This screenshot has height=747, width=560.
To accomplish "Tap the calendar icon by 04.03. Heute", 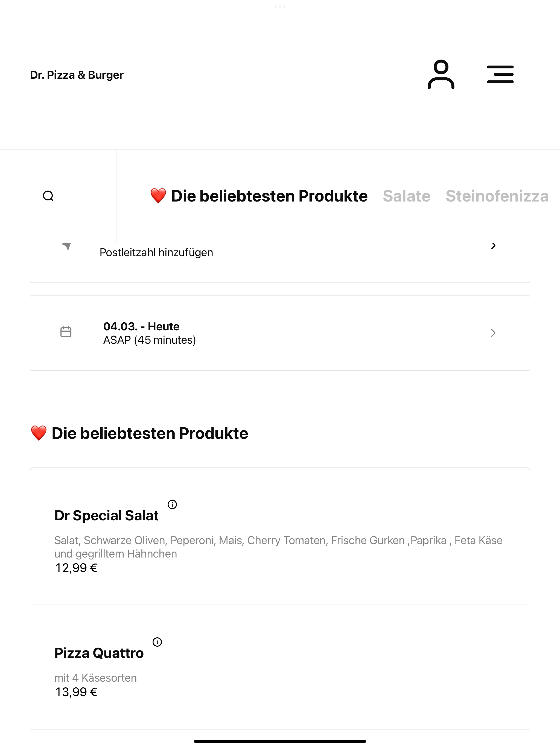I will (x=66, y=332).
